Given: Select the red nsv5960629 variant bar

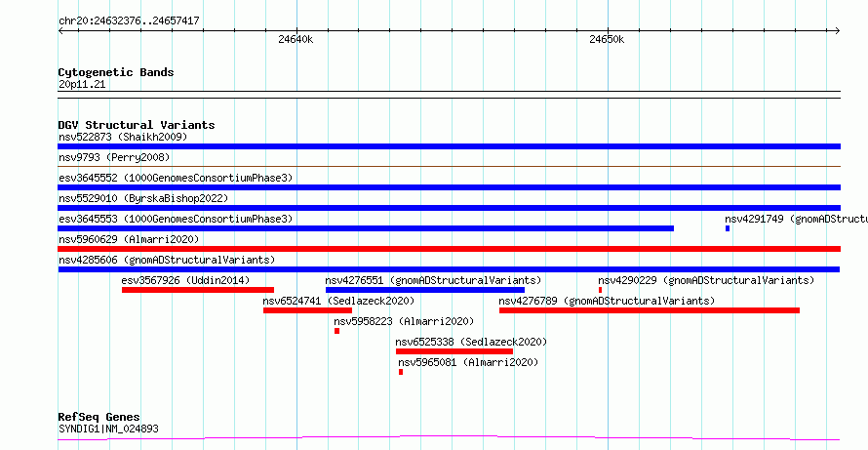Looking at the screenshot, I should coord(449,249).
